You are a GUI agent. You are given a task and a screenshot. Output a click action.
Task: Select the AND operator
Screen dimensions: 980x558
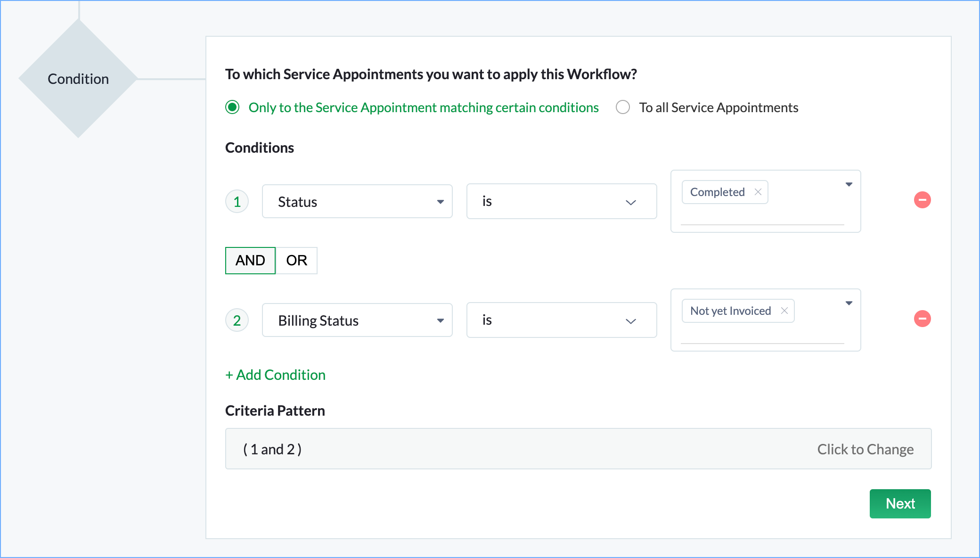pyautogui.click(x=250, y=260)
